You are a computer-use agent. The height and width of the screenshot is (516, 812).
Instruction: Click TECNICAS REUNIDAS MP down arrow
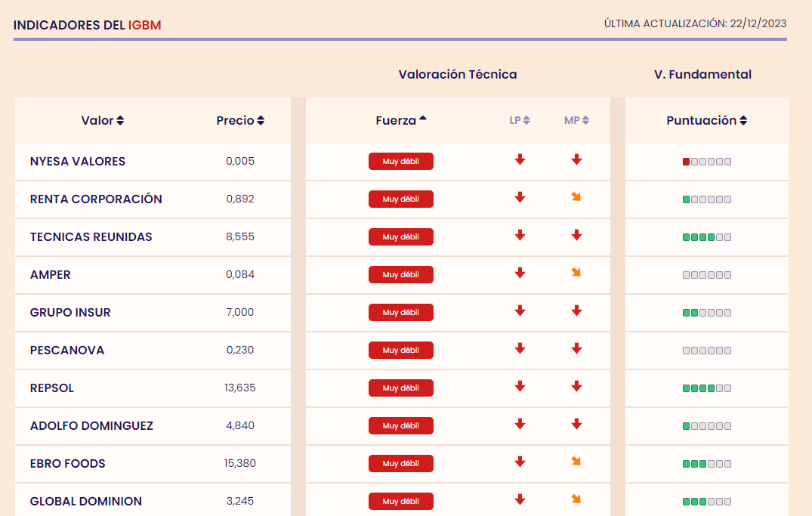(x=576, y=235)
